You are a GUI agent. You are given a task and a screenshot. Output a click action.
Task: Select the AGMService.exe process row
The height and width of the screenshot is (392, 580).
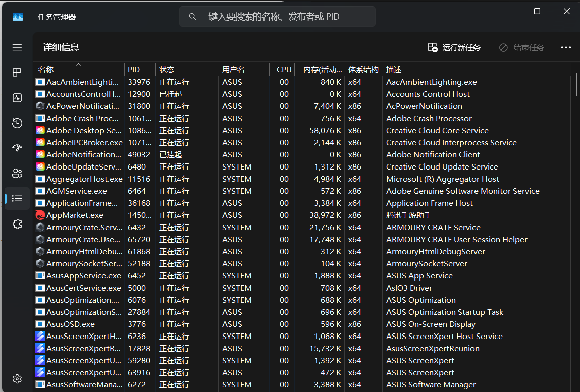click(302, 191)
